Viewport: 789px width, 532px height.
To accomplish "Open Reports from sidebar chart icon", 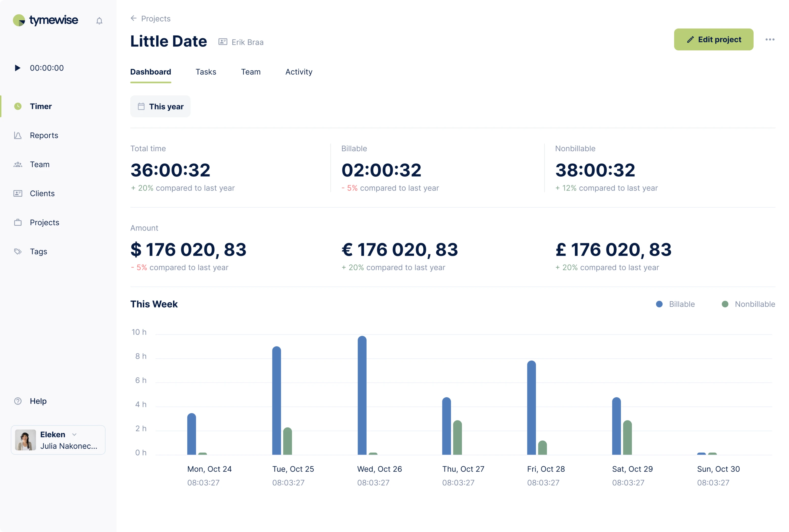I will (18, 135).
